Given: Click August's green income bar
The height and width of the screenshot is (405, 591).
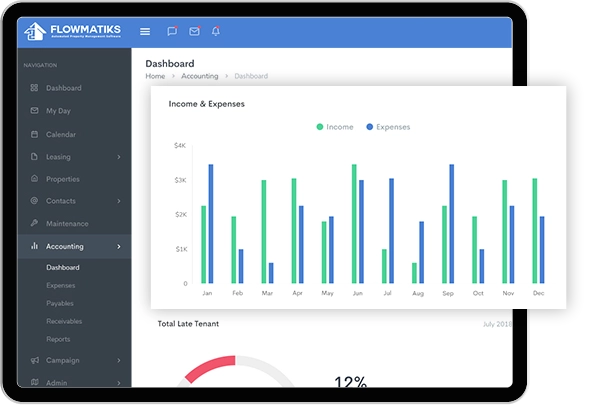Looking at the screenshot, I should click(414, 273).
